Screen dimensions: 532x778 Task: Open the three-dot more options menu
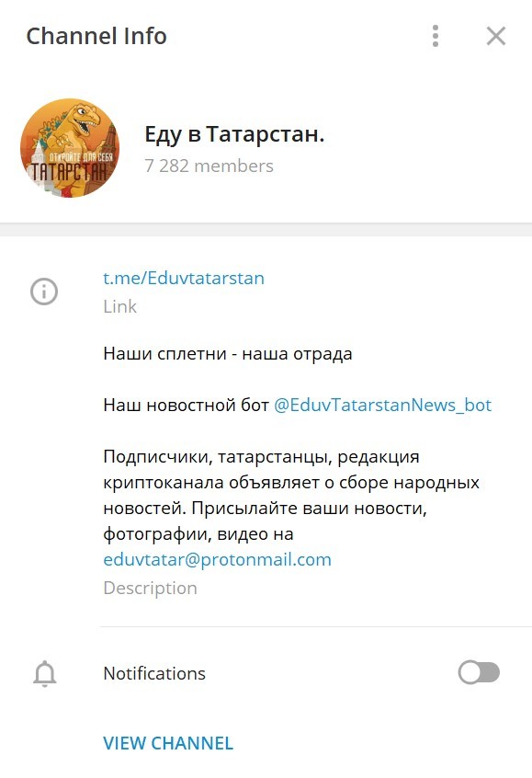(436, 36)
